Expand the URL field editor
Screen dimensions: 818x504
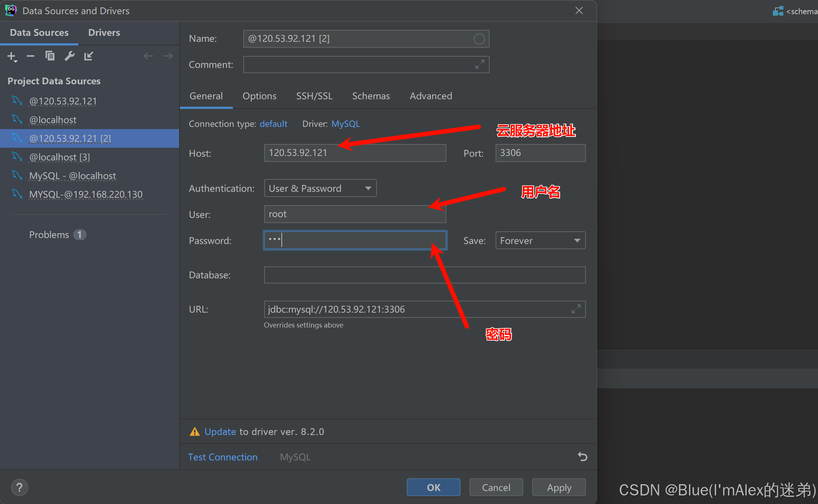point(576,309)
